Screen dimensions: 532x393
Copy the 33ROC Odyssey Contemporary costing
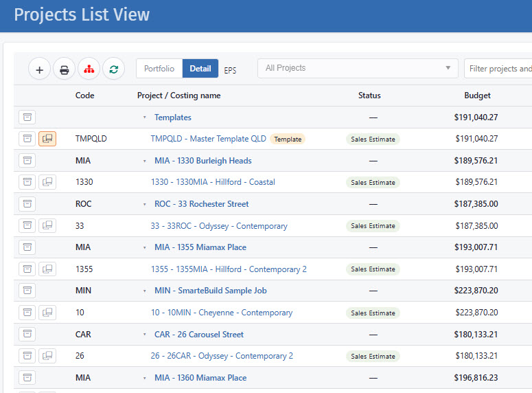[47, 225]
